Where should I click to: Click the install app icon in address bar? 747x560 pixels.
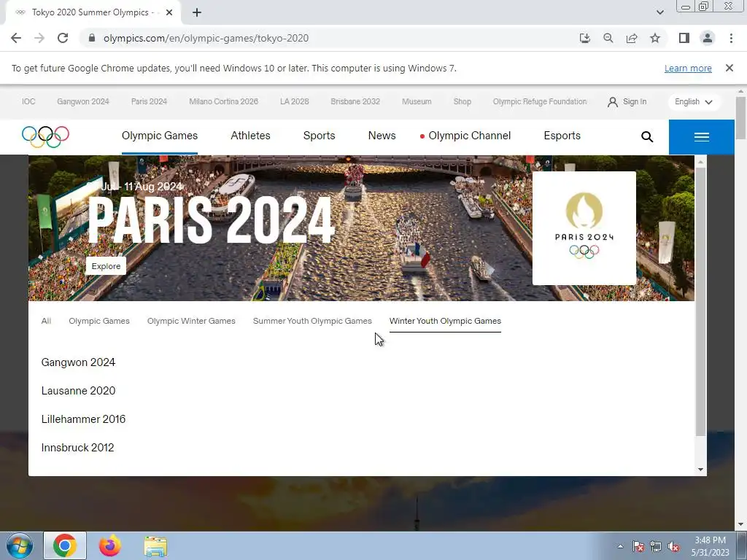click(584, 38)
